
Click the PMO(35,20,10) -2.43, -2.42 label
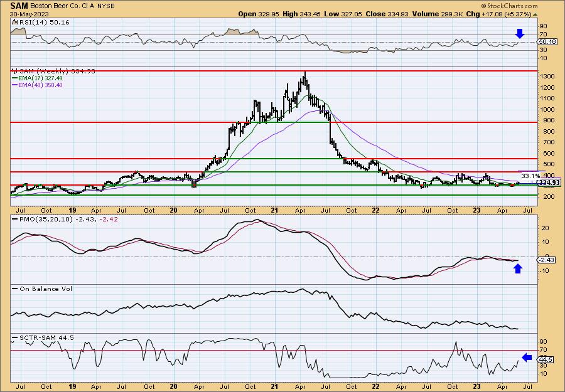pyautogui.click(x=68, y=220)
